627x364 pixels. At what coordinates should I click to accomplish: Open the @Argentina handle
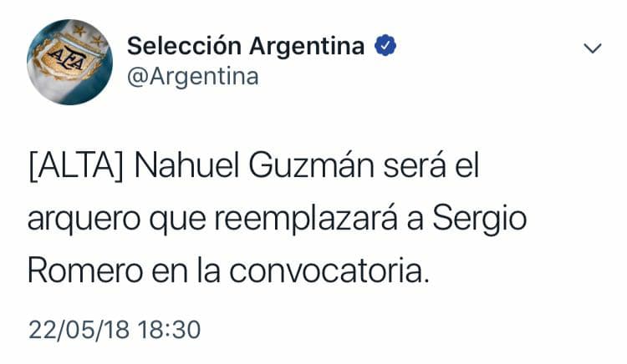(x=192, y=78)
